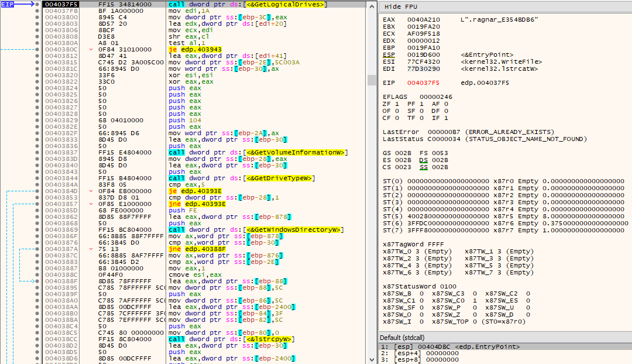
Task: Click opcode bytes 'BF 1A000000'
Action: 121,11
